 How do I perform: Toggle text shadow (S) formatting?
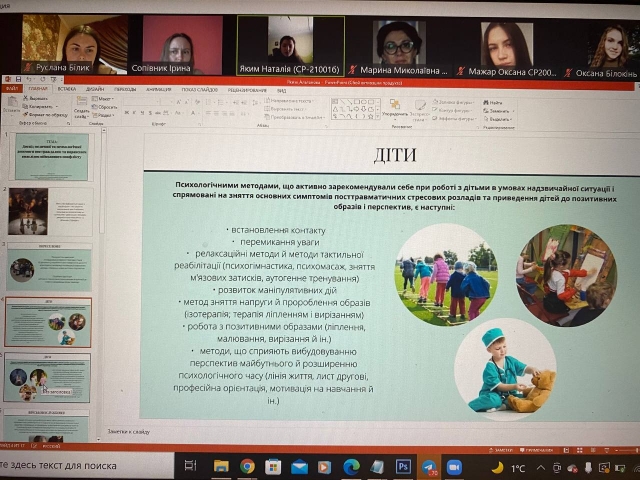click(150, 113)
